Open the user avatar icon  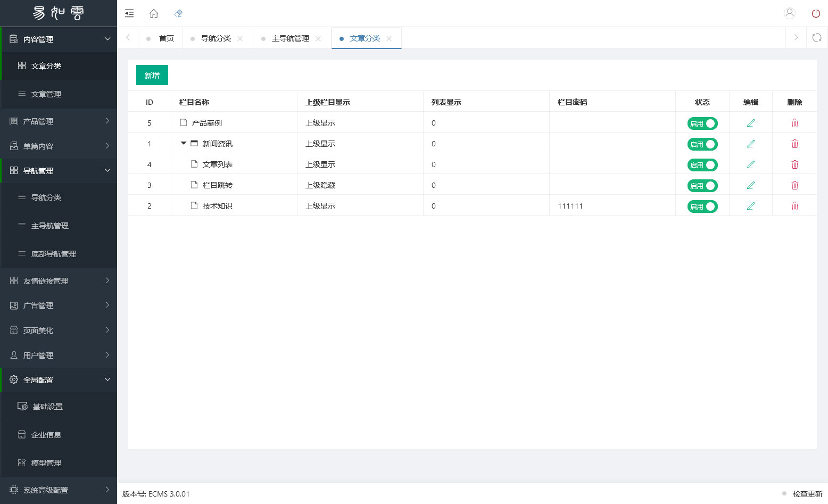click(x=790, y=13)
